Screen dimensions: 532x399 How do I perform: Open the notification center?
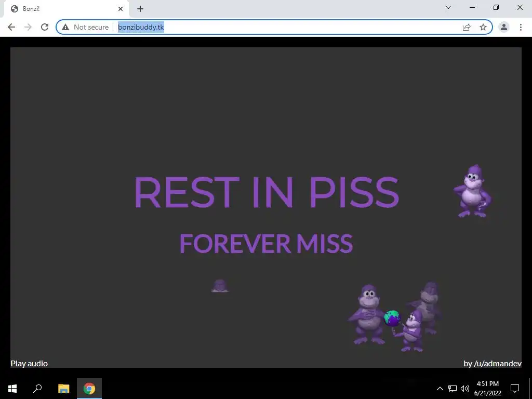click(x=515, y=389)
